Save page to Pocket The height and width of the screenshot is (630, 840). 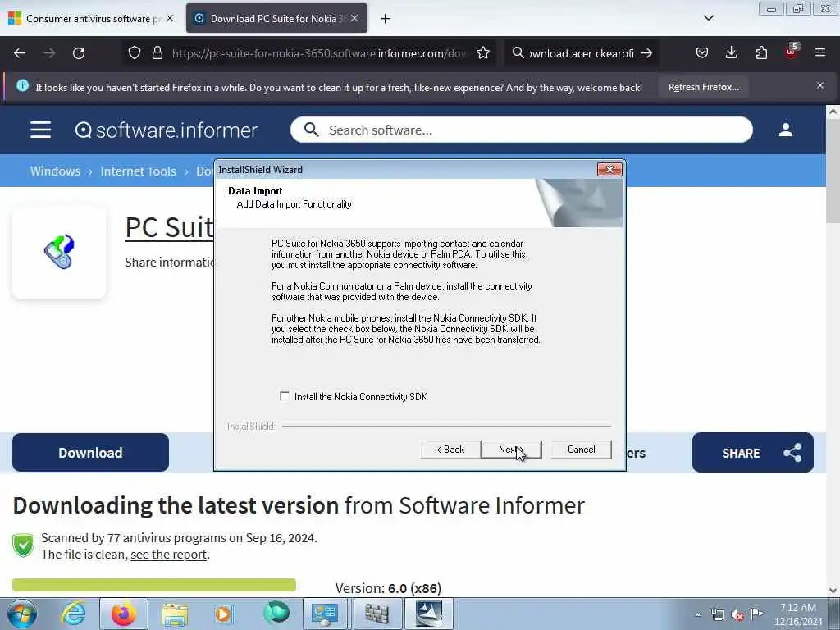click(702, 53)
